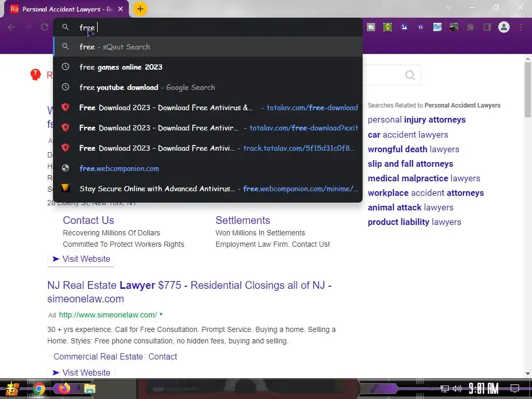
Task: Select the free.webcompanion.com suggestion
Action: pyautogui.click(x=208, y=168)
